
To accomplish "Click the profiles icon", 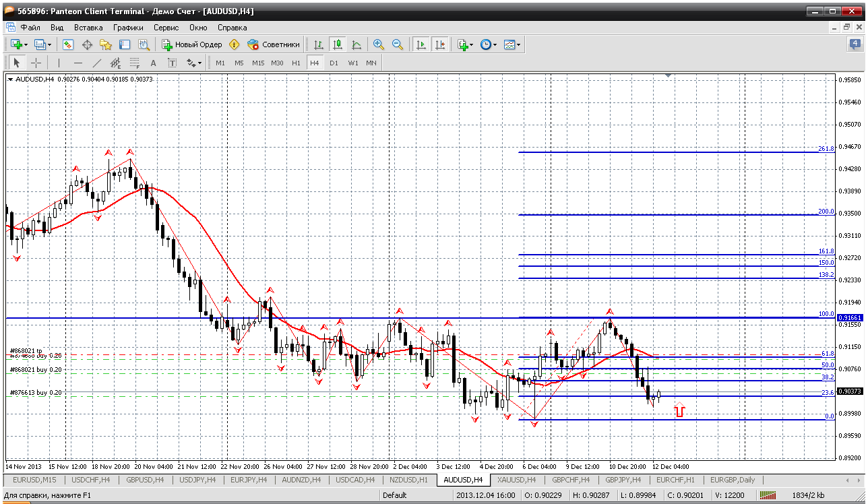I will point(40,44).
